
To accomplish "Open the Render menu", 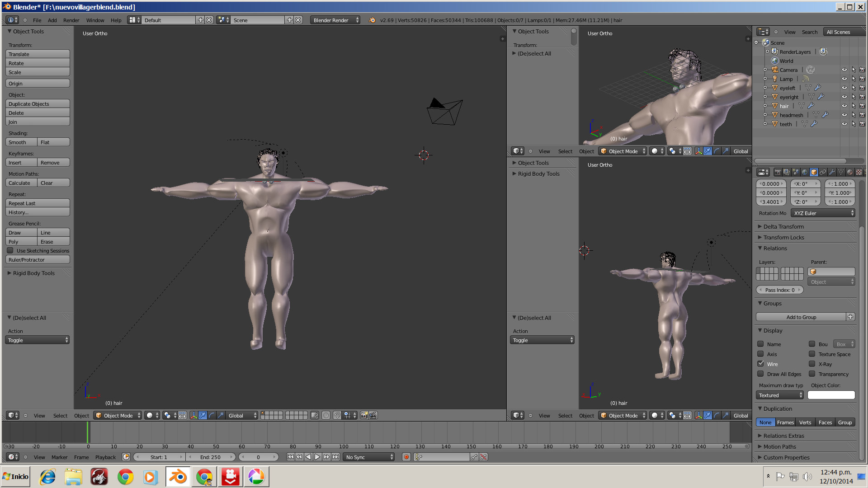I will (x=71, y=20).
